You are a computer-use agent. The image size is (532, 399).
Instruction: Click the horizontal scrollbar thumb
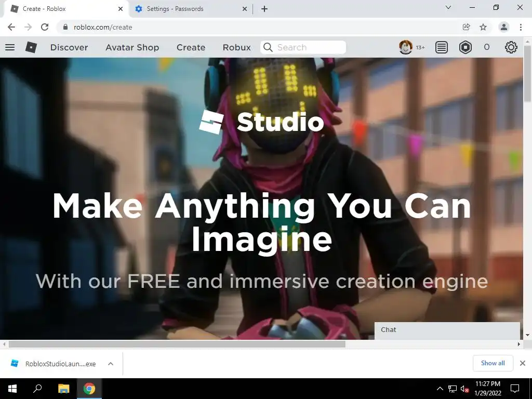point(177,344)
